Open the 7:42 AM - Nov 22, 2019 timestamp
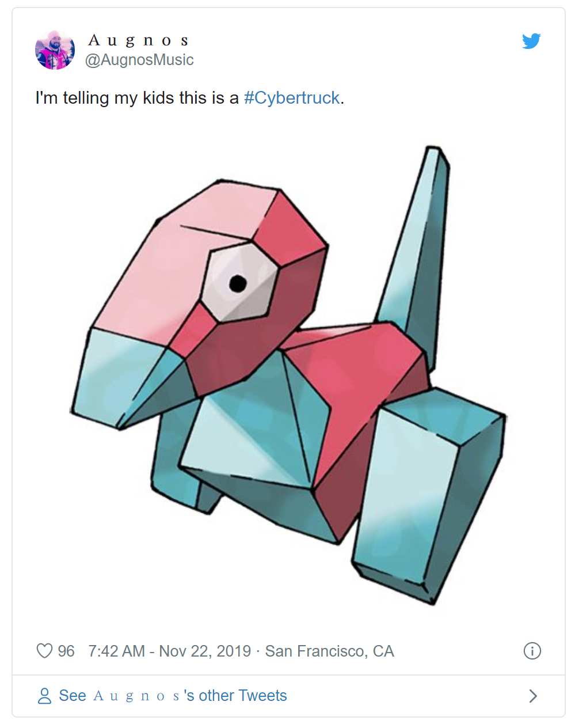The height and width of the screenshot is (728, 575). (169, 651)
